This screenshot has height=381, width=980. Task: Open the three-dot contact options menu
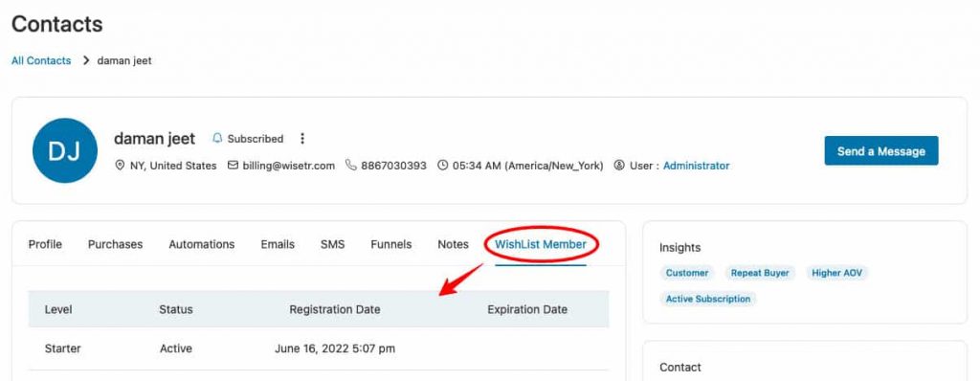click(x=302, y=138)
